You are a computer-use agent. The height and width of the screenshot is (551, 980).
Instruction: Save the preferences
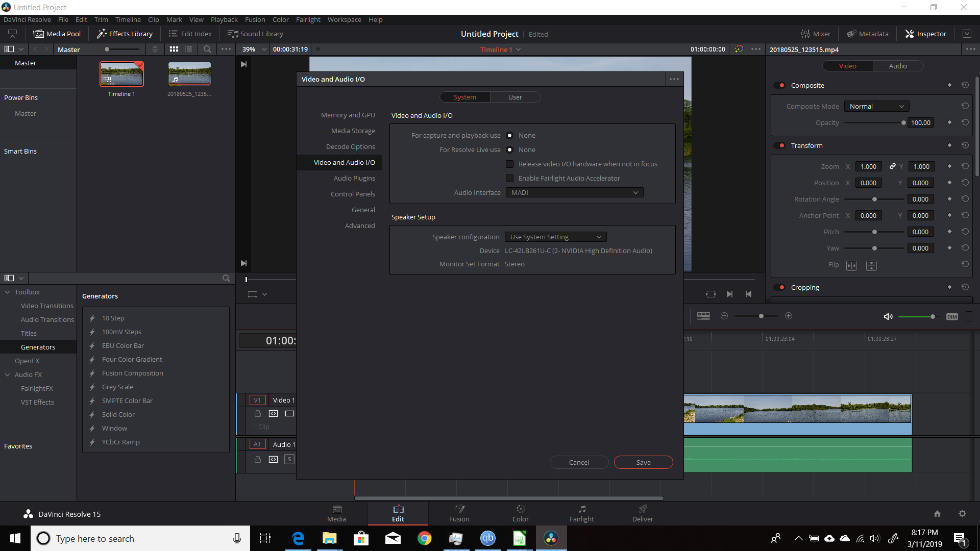(643, 462)
